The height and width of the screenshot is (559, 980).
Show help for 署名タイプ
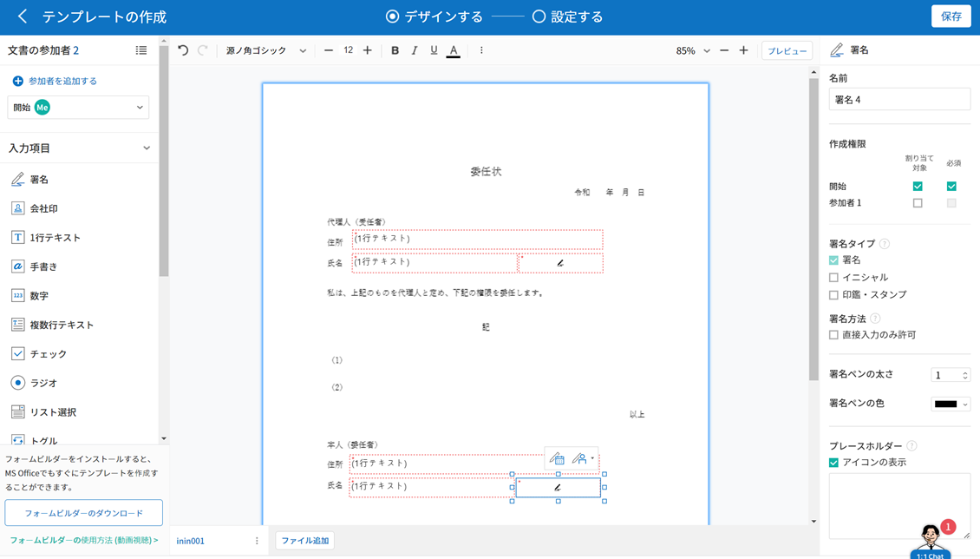885,244
